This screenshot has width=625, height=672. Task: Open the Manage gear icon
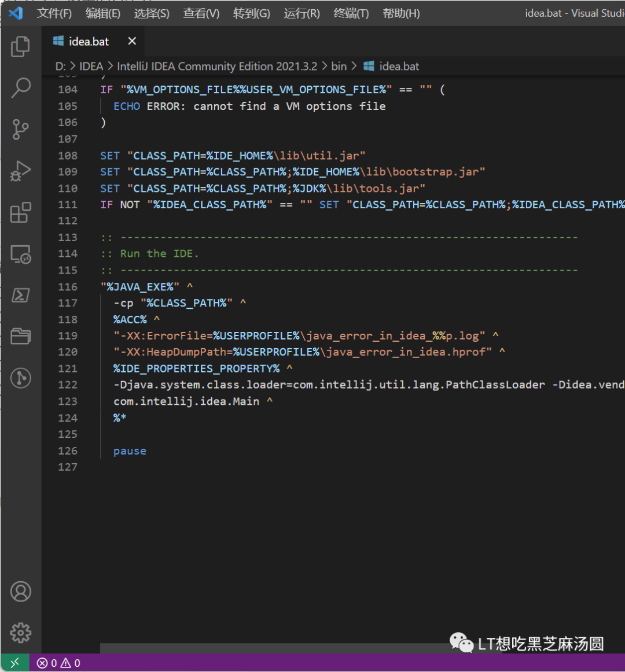[21, 633]
